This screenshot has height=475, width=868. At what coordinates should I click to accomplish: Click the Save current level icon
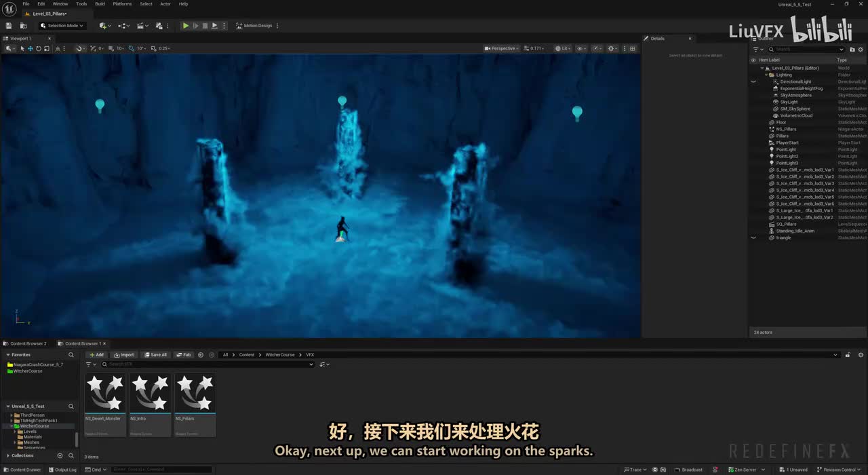(x=9, y=26)
